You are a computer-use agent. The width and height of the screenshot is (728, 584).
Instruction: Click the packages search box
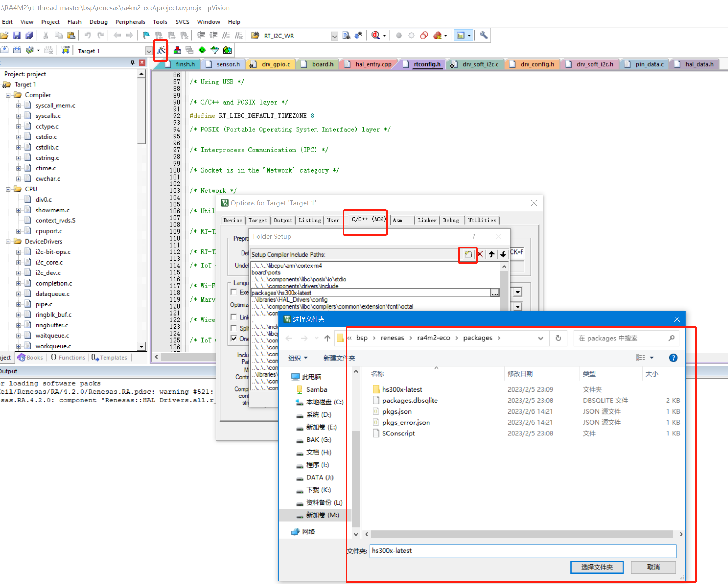[626, 338]
